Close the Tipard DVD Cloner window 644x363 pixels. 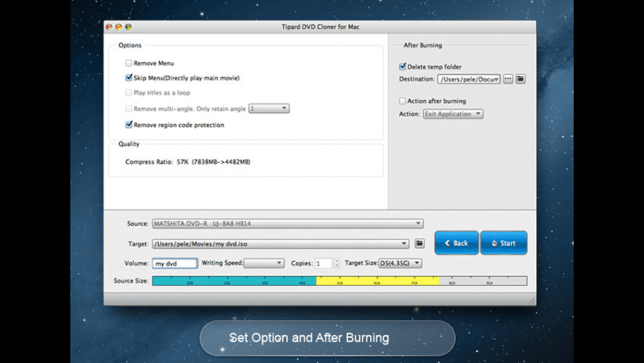point(109,27)
